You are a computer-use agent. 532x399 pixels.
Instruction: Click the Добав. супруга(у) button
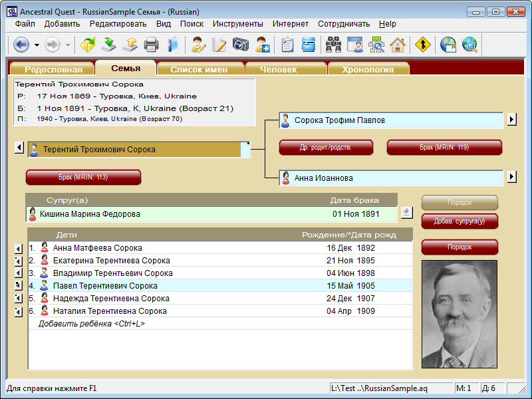(460, 221)
